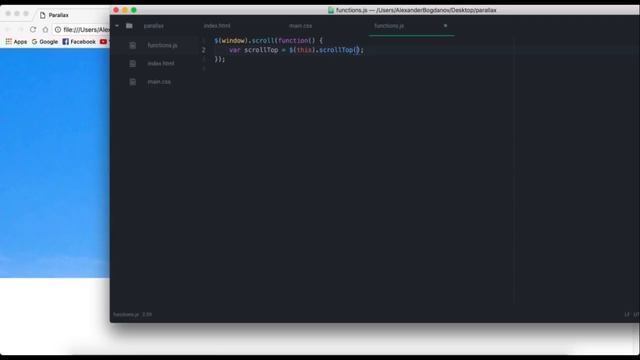Open functions.js from the sidebar tree

point(162,45)
